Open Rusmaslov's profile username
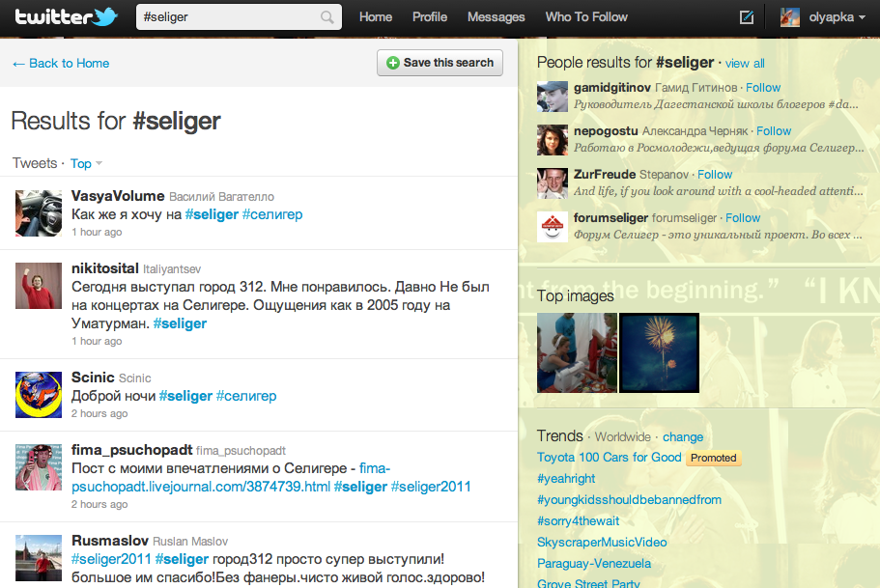The width and height of the screenshot is (880, 588). tap(110, 541)
